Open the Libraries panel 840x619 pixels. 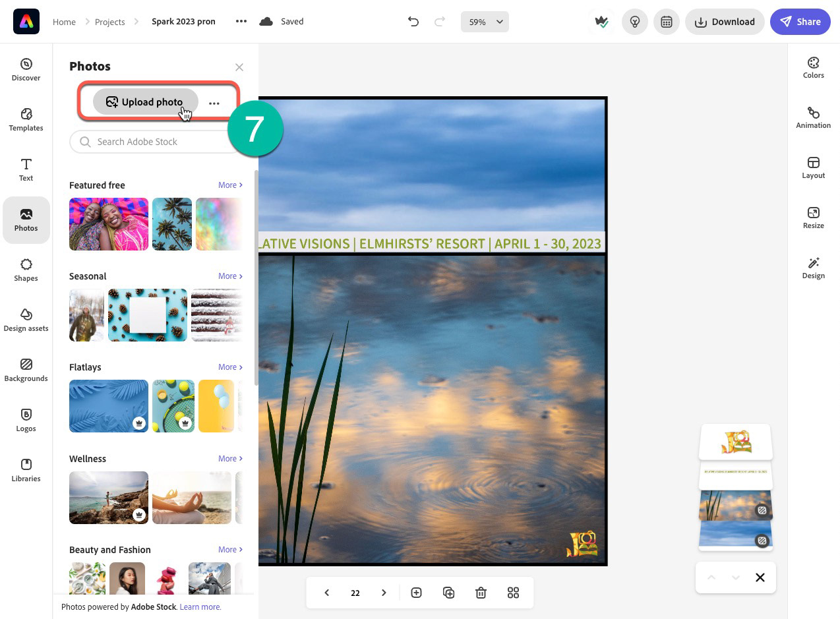click(26, 470)
